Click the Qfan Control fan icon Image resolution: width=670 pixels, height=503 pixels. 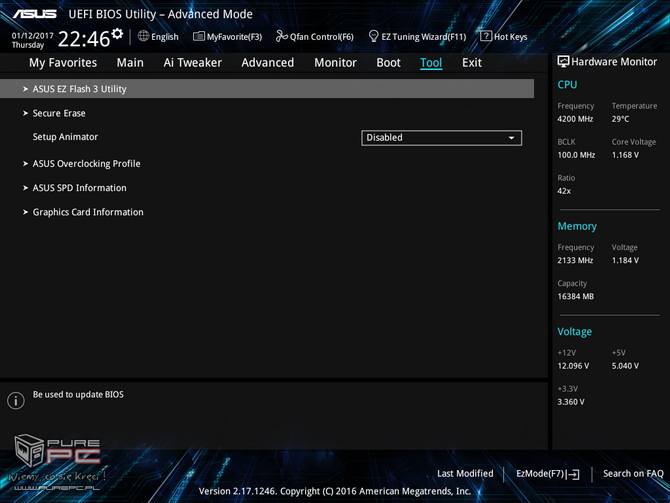[x=282, y=36]
